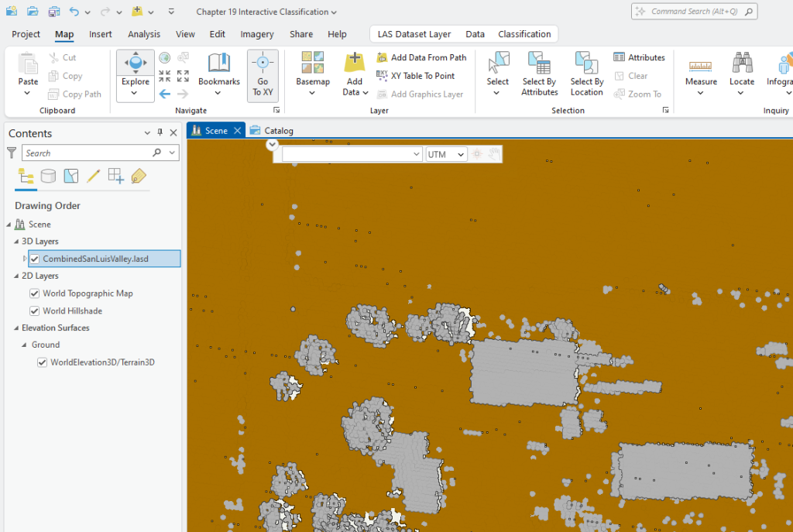
Task: Hide the World Topographic Map layer
Action: 34,293
